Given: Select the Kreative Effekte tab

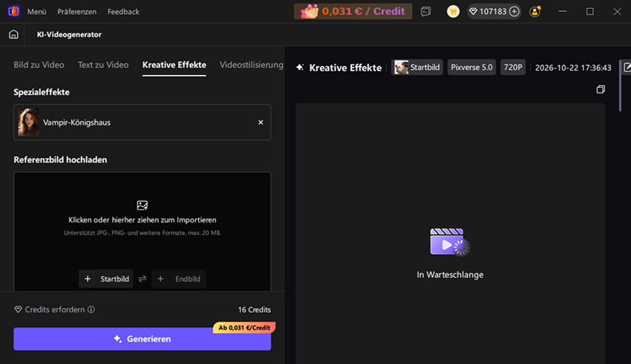Looking at the screenshot, I should (174, 64).
